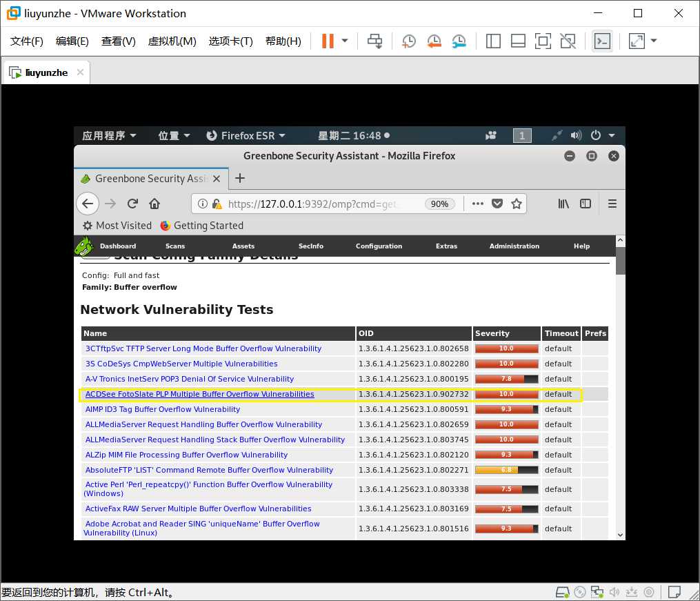Image resolution: width=700 pixels, height=601 pixels.
Task: Click the 7.8 severity bar for A-V Tronics
Action: 506,379
